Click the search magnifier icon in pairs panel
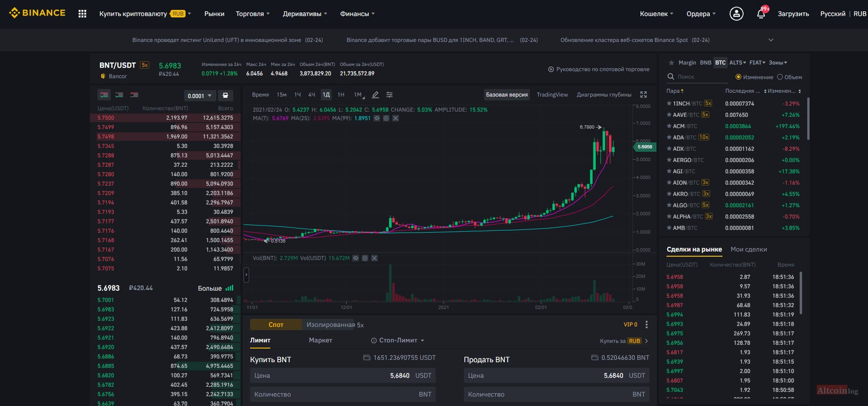 671,77
